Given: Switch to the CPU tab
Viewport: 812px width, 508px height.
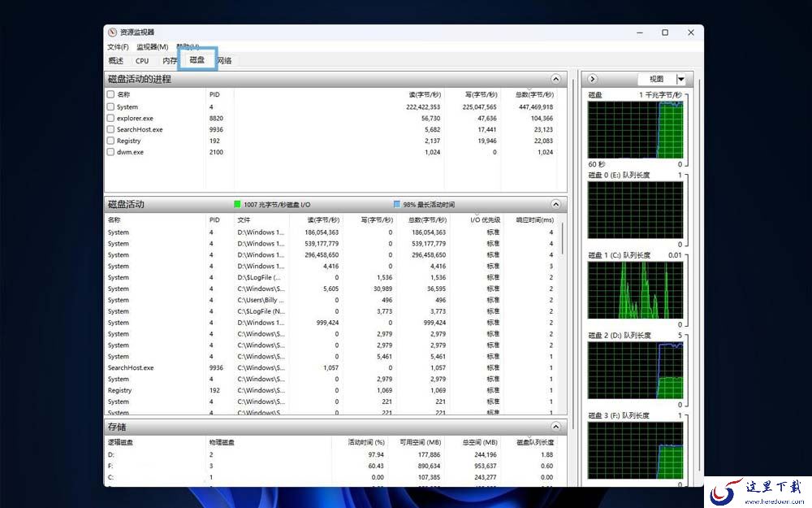Looking at the screenshot, I should [142, 61].
